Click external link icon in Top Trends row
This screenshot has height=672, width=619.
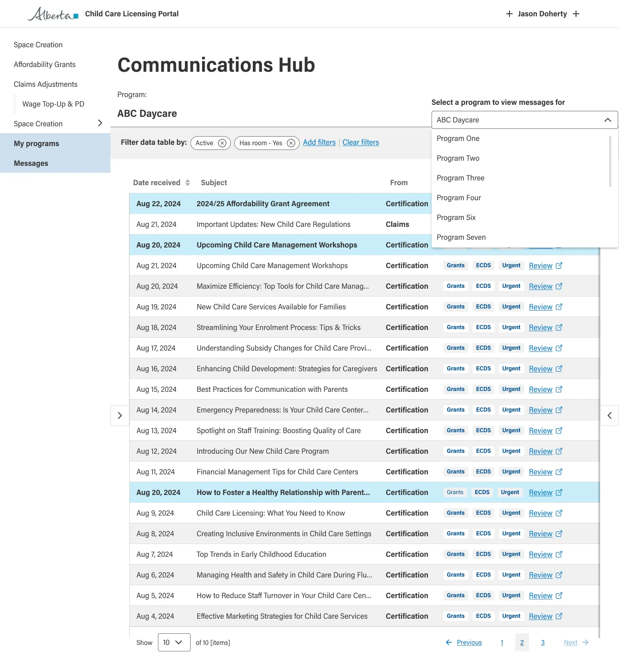coord(559,554)
